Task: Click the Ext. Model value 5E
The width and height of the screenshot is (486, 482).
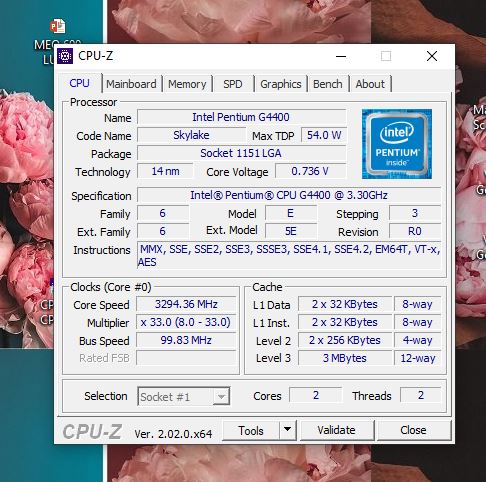Action: click(x=291, y=231)
